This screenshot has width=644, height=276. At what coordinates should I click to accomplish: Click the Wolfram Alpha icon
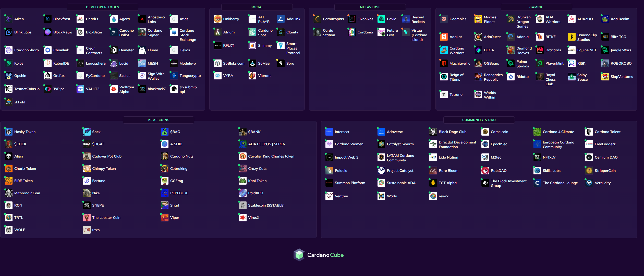coord(114,89)
